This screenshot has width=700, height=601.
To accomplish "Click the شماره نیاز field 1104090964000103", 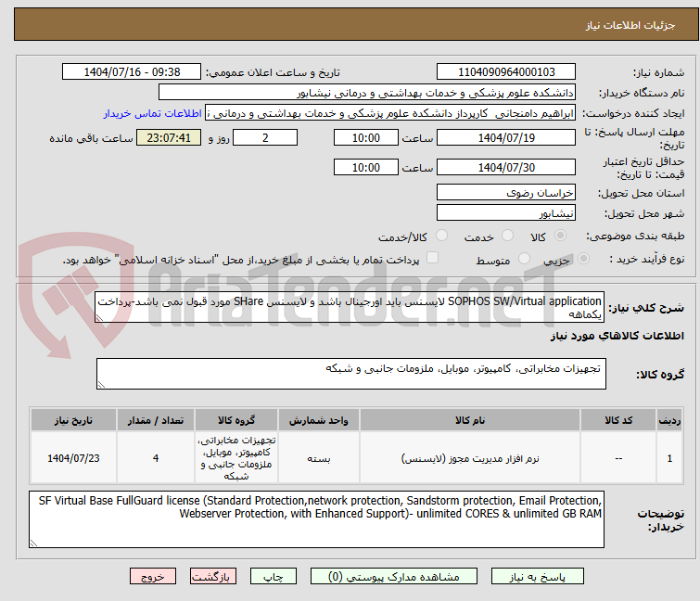I will (x=506, y=72).
